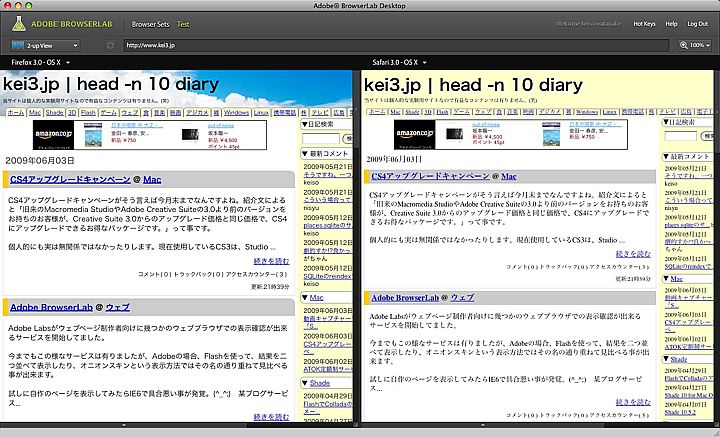Open Adobe BrowserLab post link in Safari pane
This screenshot has width=720, height=437.
(x=408, y=298)
